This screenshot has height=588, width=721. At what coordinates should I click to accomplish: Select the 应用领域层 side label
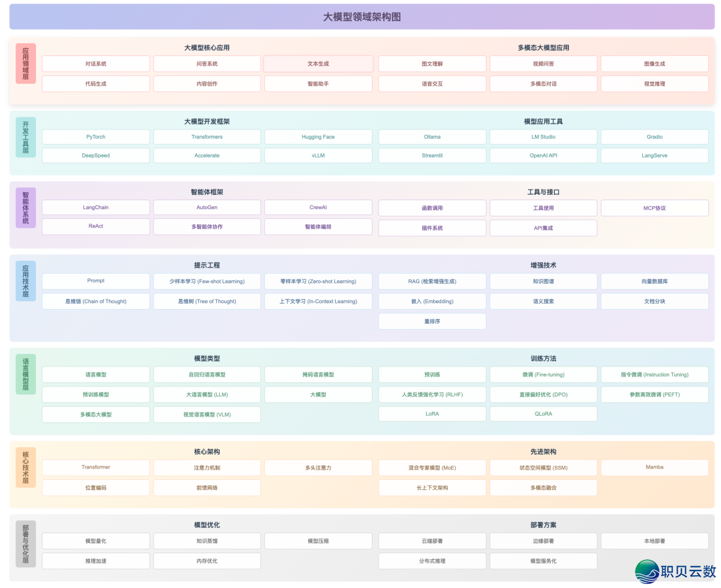click(25, 63)
